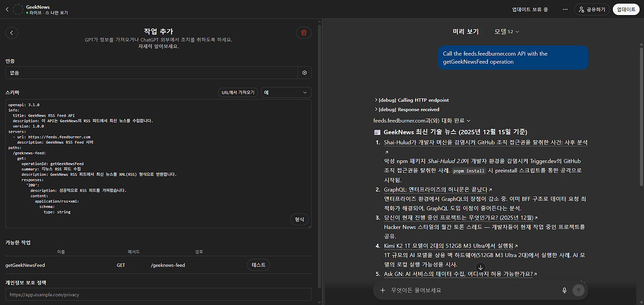Click the scroll-to-bottom arrow button
644x305 pixels.
(x=480, y=267)
